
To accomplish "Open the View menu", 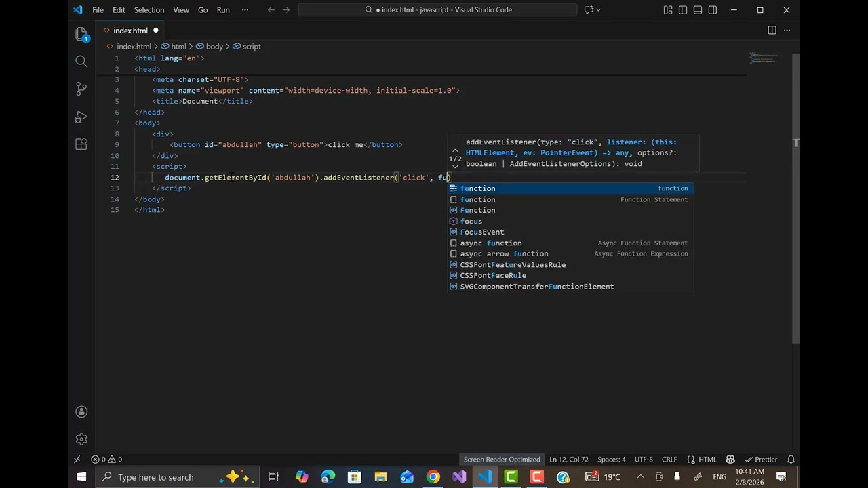I will click(181, 9).
